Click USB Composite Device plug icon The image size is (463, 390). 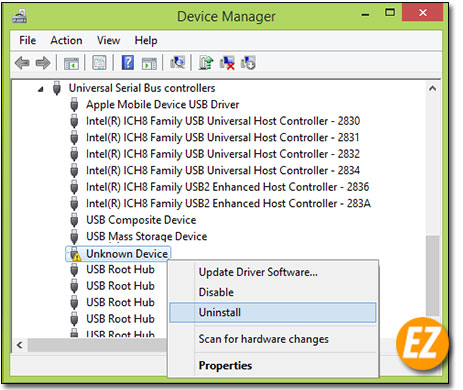click(x=74, y=220)
